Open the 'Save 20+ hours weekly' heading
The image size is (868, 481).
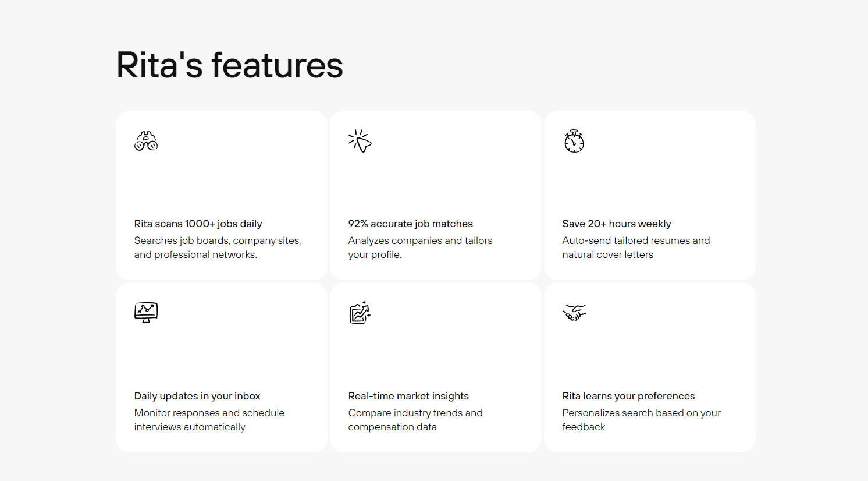point(616,224)
